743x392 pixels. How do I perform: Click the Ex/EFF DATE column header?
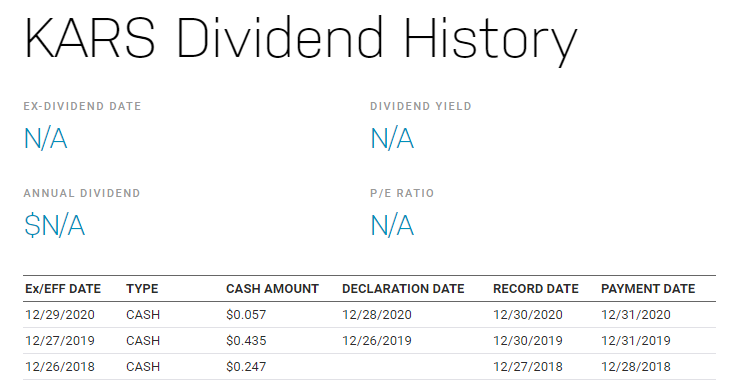tap(63, 289)
